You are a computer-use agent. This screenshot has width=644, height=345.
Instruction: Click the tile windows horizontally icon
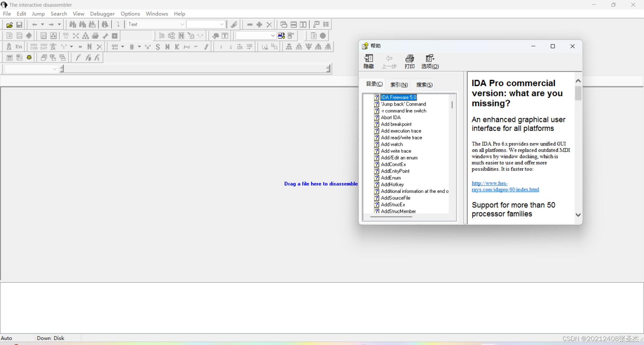tap(293, 24)
